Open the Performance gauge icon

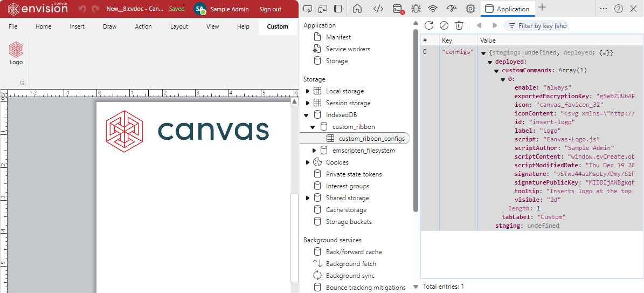[x=451, y=9]
